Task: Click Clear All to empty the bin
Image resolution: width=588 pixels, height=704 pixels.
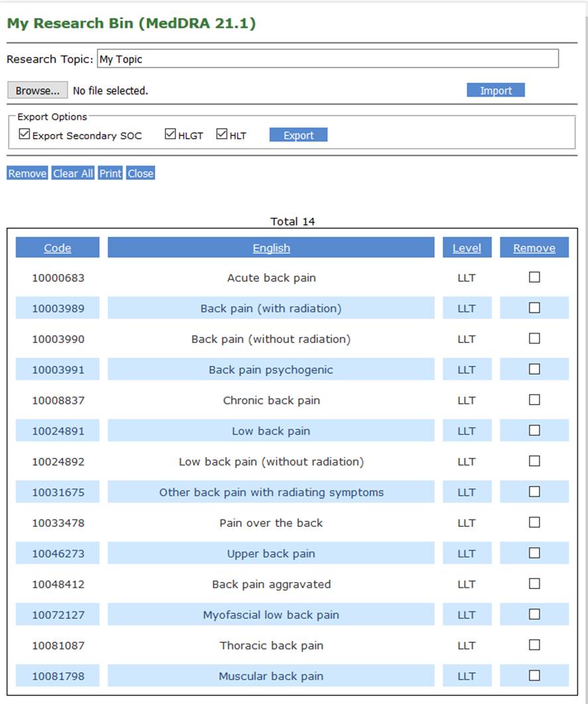Action: click(x=72, y=173)
